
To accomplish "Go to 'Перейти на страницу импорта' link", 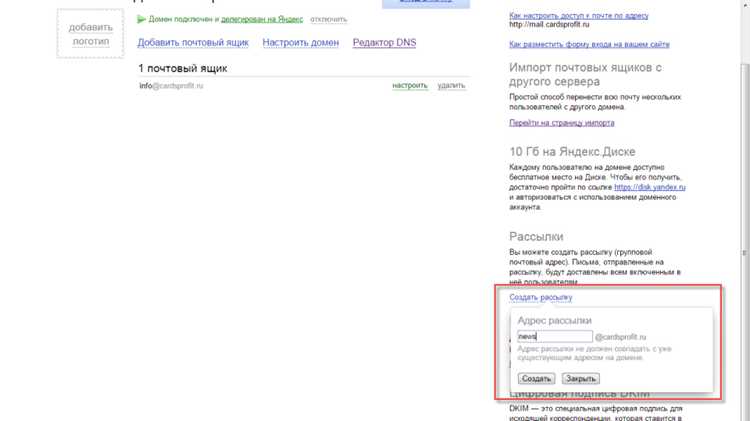I will (x=562, y=123).
